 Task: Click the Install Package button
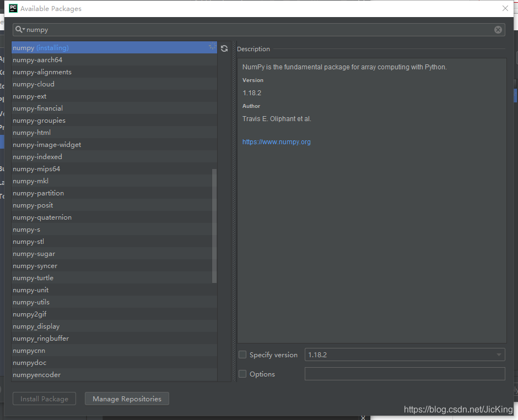coord(44,399)
